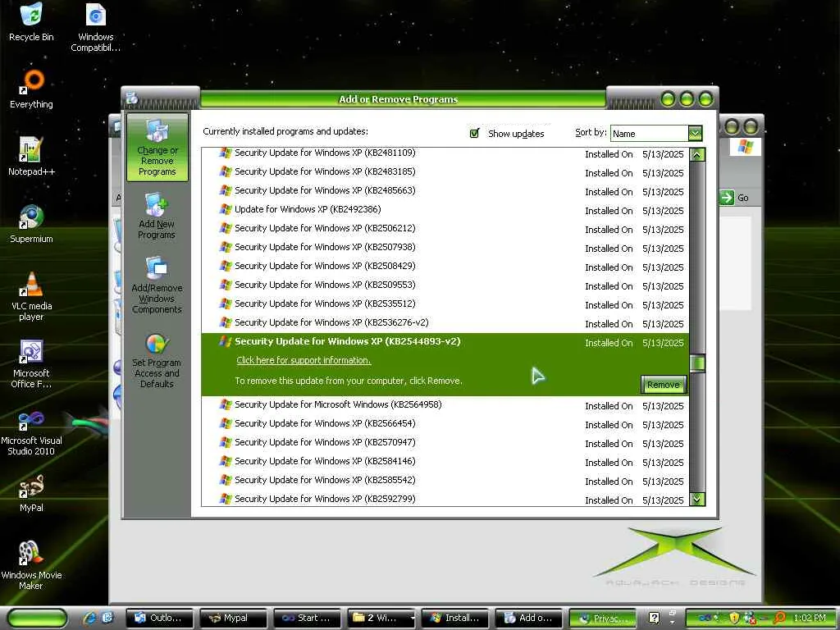The width and height of the screenshot is (840, 630).
Task: Click the scrollbar thumb in the list
Action: [697, 363]
